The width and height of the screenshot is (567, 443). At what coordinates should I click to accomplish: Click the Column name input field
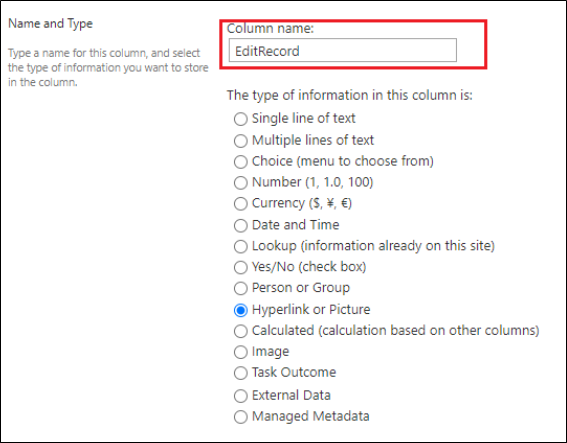tap(342, 51)
